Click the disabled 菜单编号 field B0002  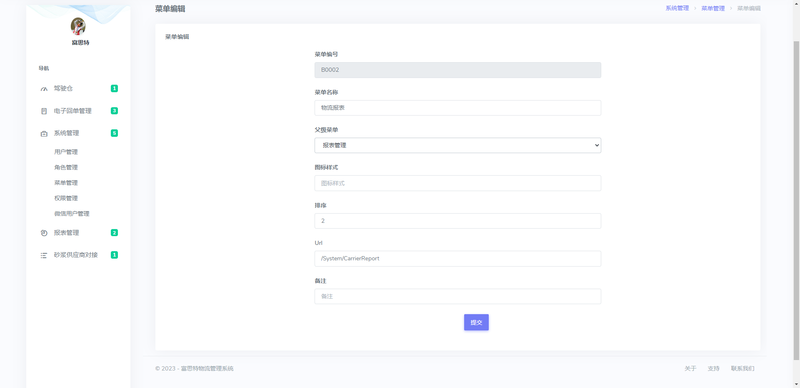(458, 70)
